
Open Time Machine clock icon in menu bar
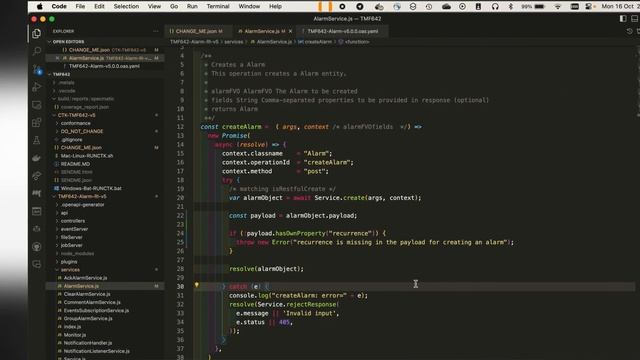click(429, 7)
